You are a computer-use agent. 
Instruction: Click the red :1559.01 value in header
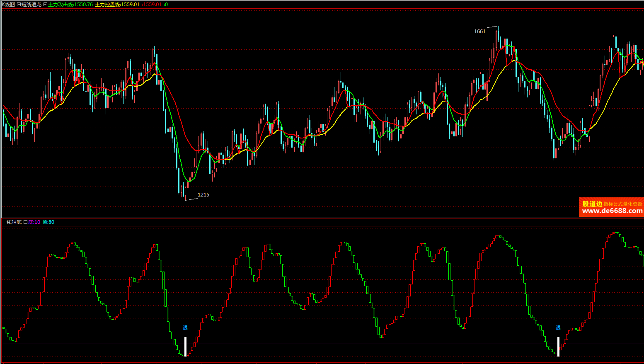pos(152,5)
